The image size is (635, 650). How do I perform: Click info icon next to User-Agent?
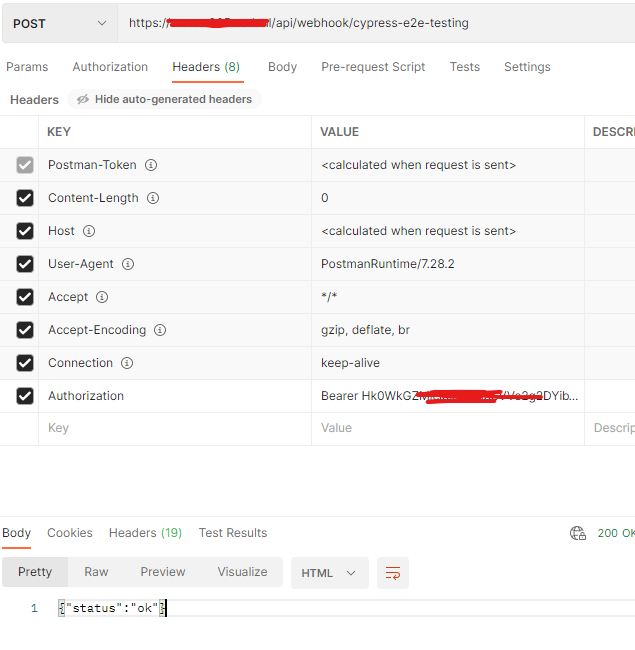coord(128,264)
